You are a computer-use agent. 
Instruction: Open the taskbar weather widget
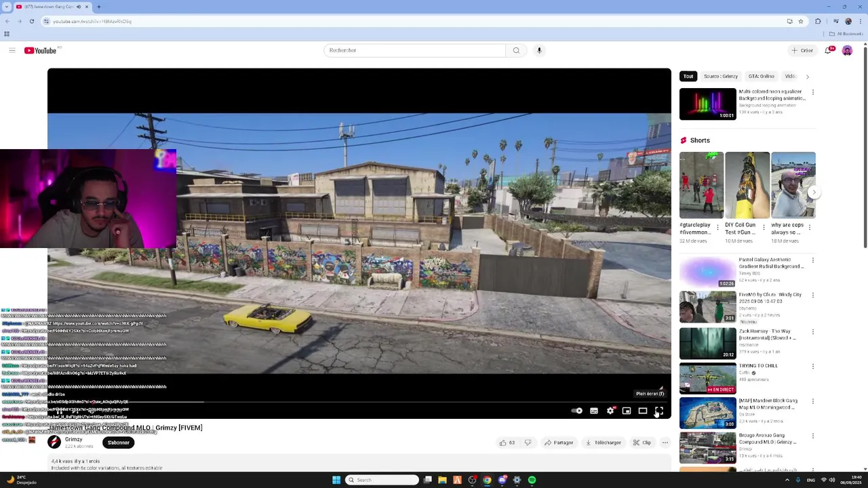[20, 480]
